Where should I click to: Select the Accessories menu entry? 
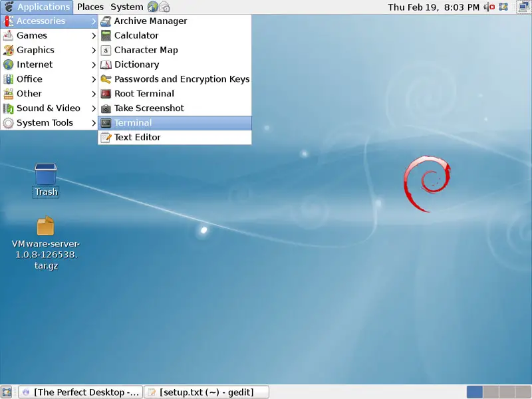pos(49,21)
